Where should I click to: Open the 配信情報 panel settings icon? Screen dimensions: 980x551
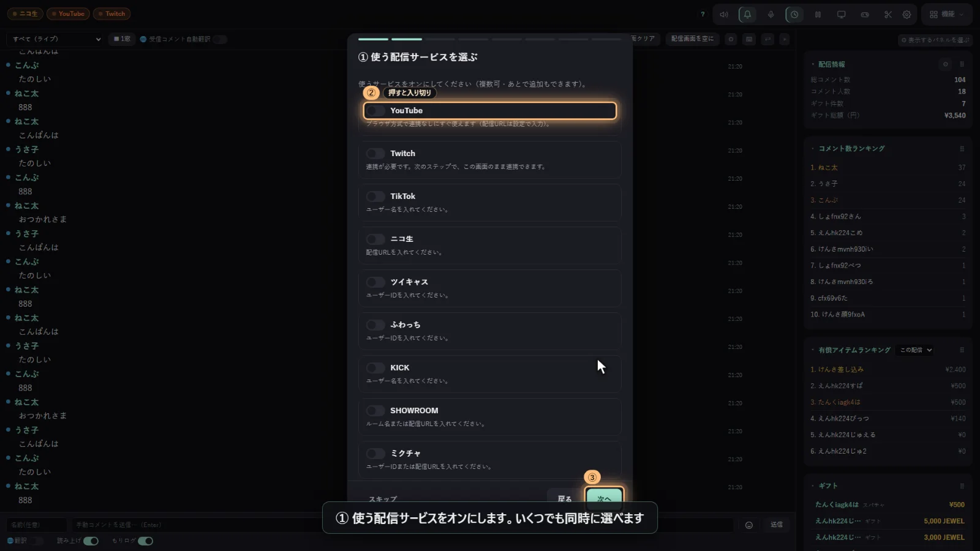(946, 64)
